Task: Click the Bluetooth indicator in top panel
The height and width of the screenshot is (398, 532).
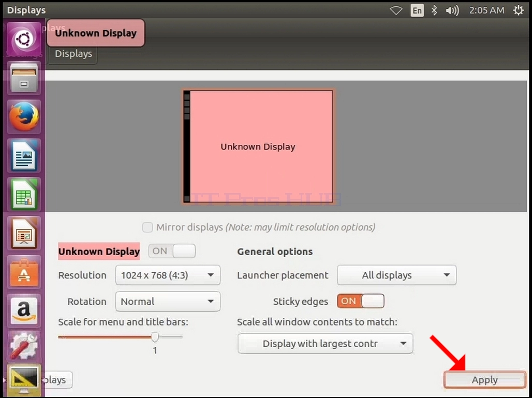Action: (x=434, y=10)
